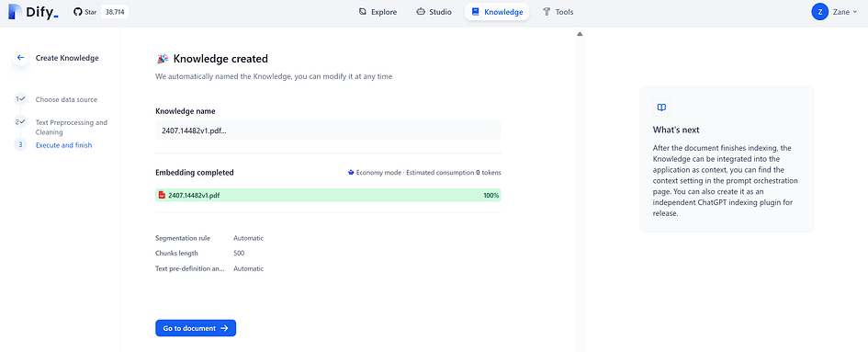Screen dimensions: 868x352
Task: Click the scrollbar up arrow
Action: click(580, 34)
